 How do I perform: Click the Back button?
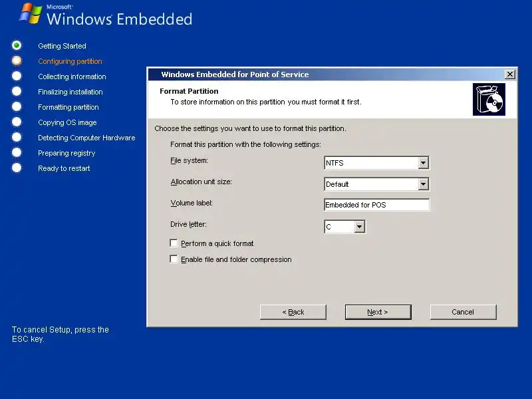293,312
